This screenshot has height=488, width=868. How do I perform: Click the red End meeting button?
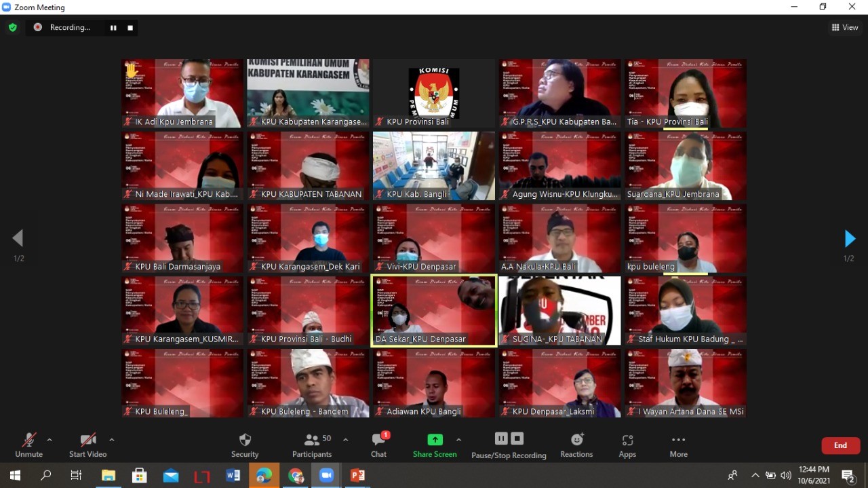[x=840, y=445]
